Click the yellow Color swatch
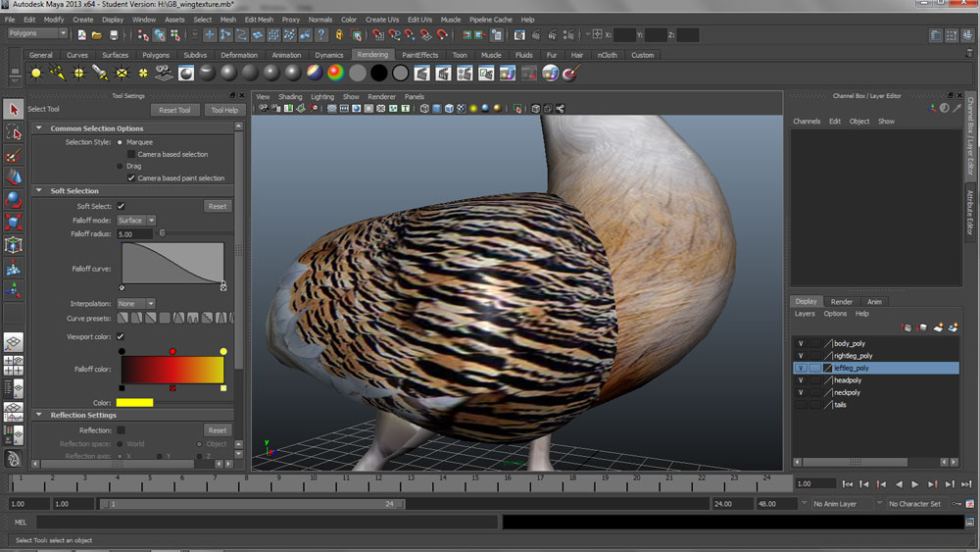The image size is (980, 552). pyautogui.click(x=134, y=403)
